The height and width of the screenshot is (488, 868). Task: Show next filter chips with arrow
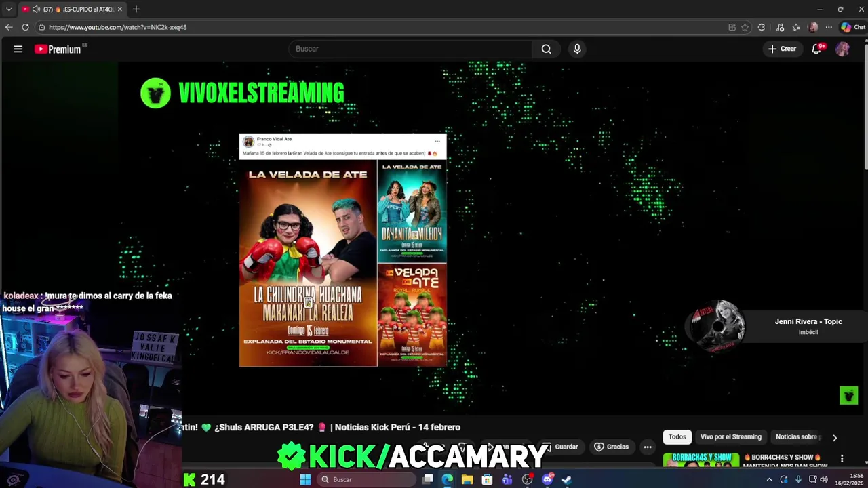point(835,438)
